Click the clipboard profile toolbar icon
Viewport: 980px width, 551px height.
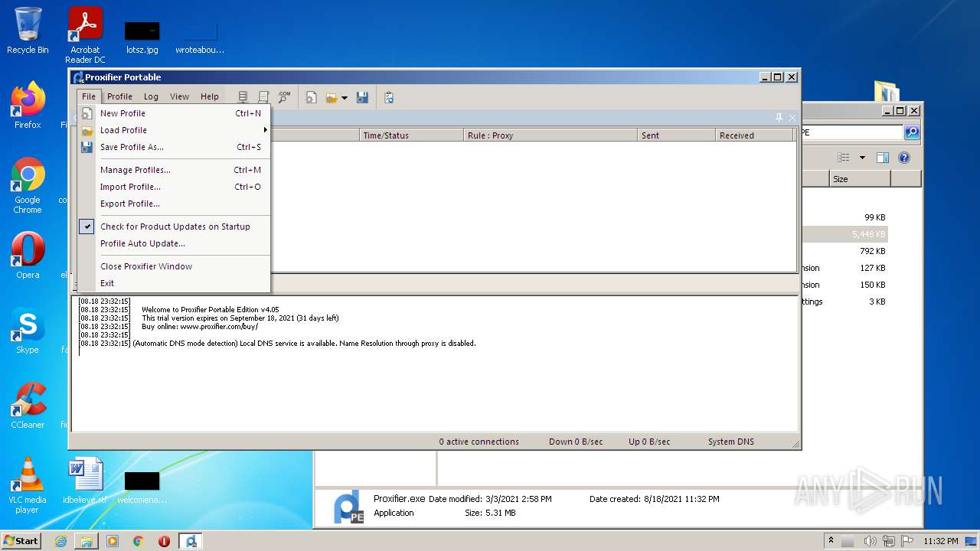coord(389,97)
